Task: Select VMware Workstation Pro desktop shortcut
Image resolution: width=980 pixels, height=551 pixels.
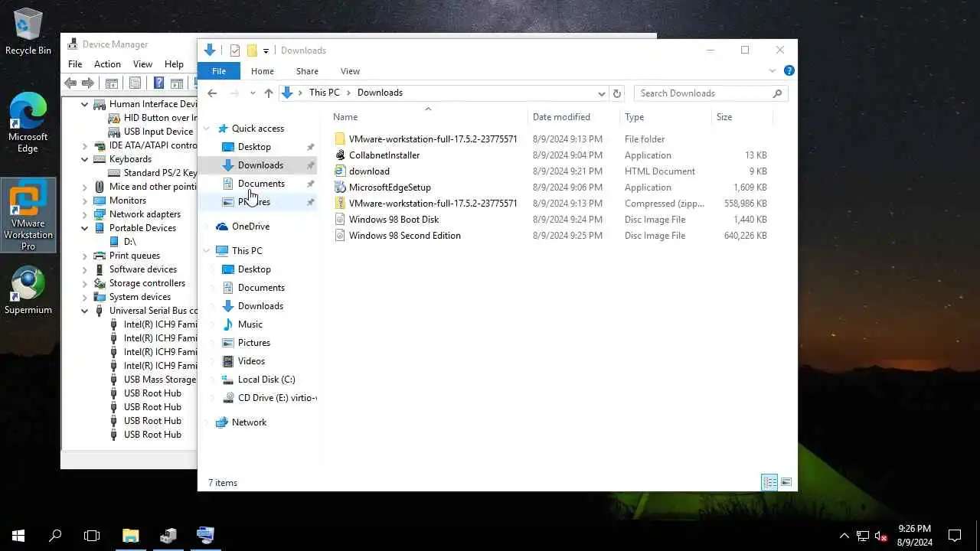Action: pos(28,215)
